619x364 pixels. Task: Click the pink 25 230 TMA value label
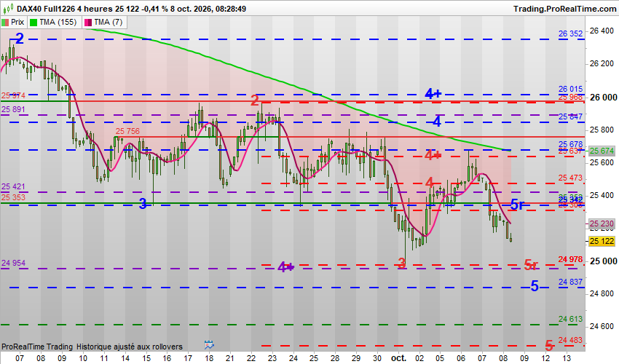602,223
